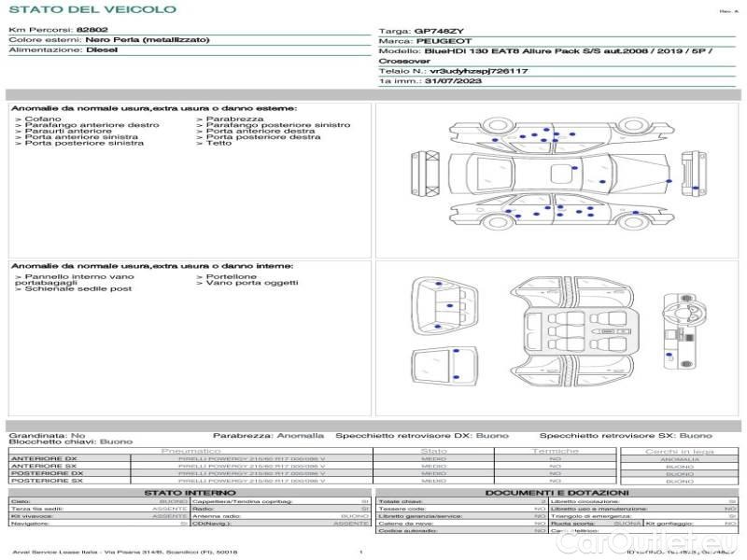
Task: Click the interior seats layout diagram
Action: point(560,331)
